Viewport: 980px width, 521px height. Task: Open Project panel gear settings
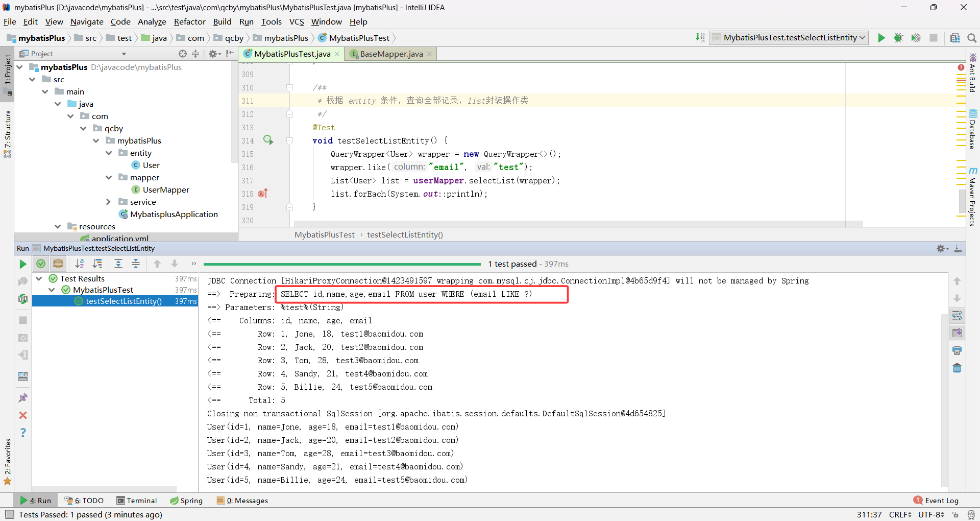[214, 54]
